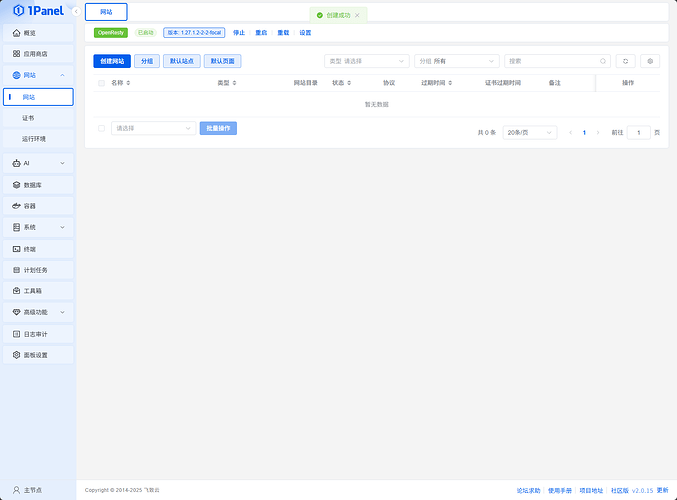677x500 pixels.
Task: Open table column settings gear icon
Action: click(650, 61)
